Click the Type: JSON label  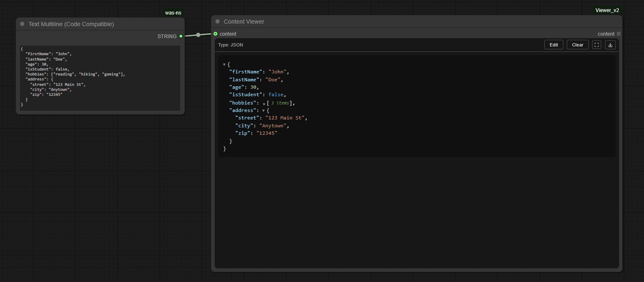coord(230,45)
